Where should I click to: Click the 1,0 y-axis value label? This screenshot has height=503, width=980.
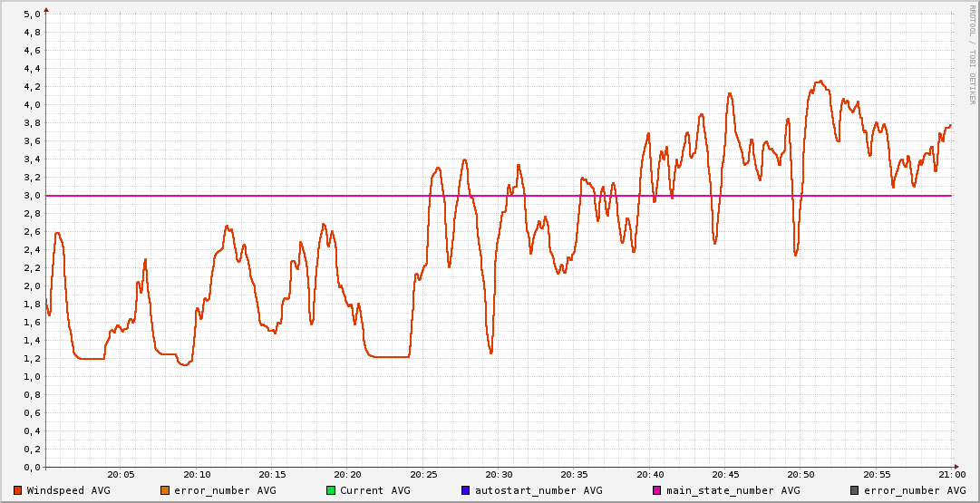(x=32, y=377)
